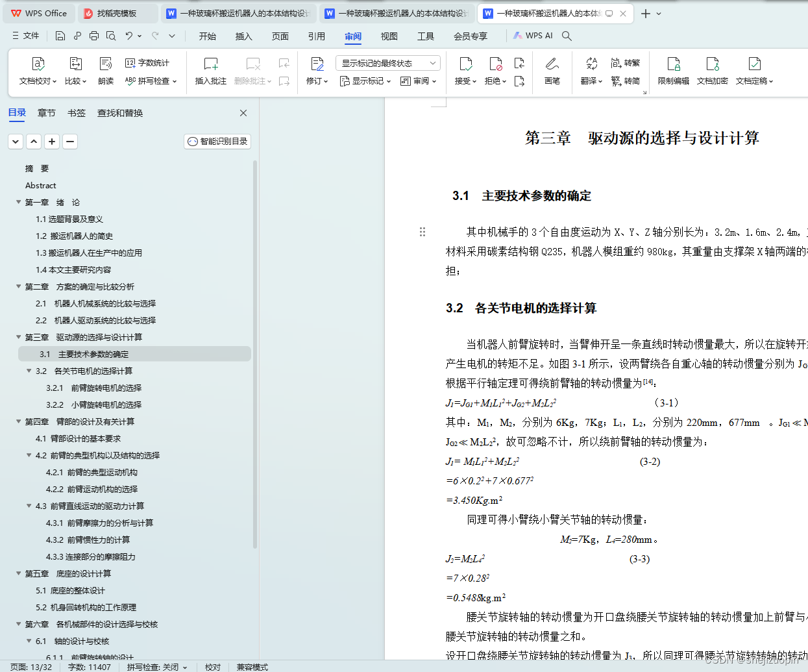Screen dimensions: 808x672
Task: Click the save icon in quick toolbar
Action: 60,36
